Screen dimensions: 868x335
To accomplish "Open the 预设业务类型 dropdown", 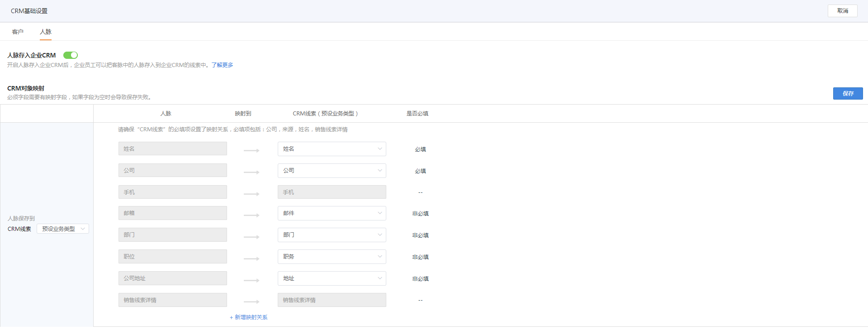I will coord(63,229).
